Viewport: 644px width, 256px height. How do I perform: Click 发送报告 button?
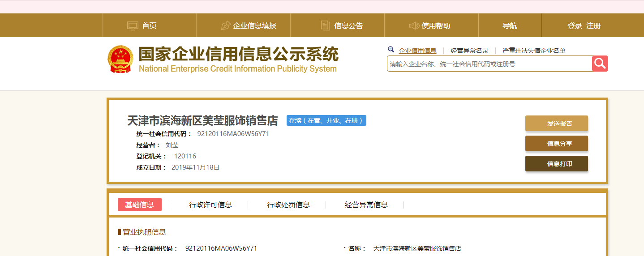(557, 124)
